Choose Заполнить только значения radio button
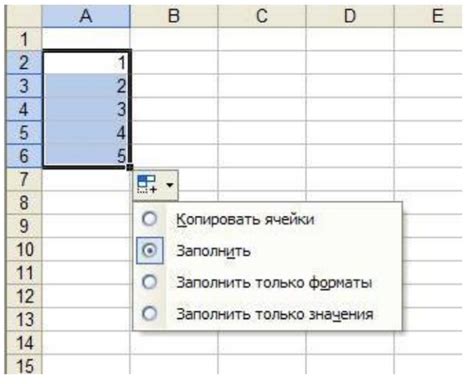The height and width of the screenshot is (384, 474). [149, 313]
